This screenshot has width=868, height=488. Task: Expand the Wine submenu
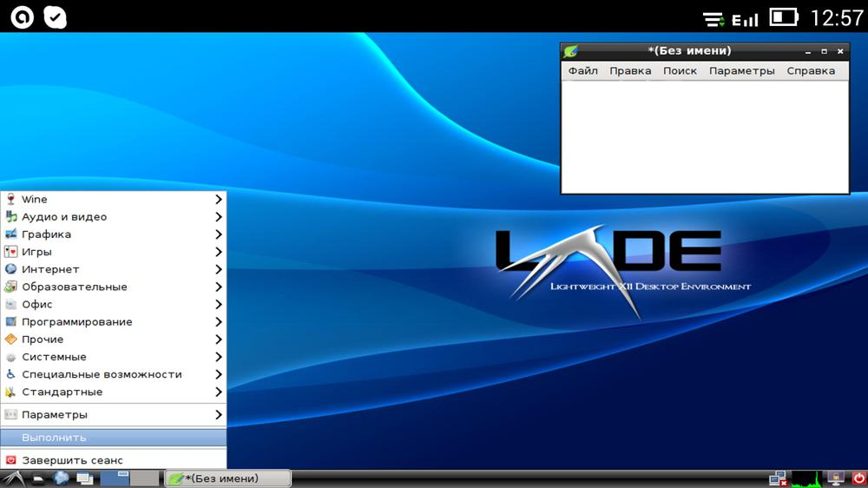pyautogui.click(x=113, y=200)
